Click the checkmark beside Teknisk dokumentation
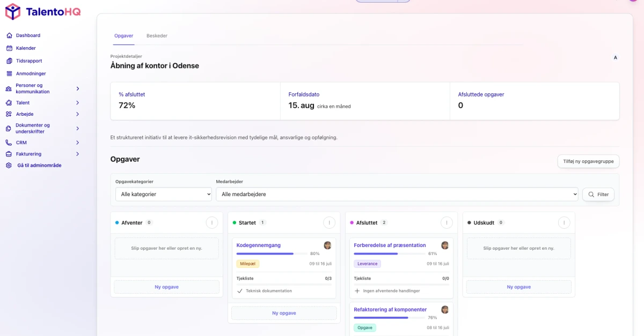The image size is (644, 336). click(x=240, y=291)
